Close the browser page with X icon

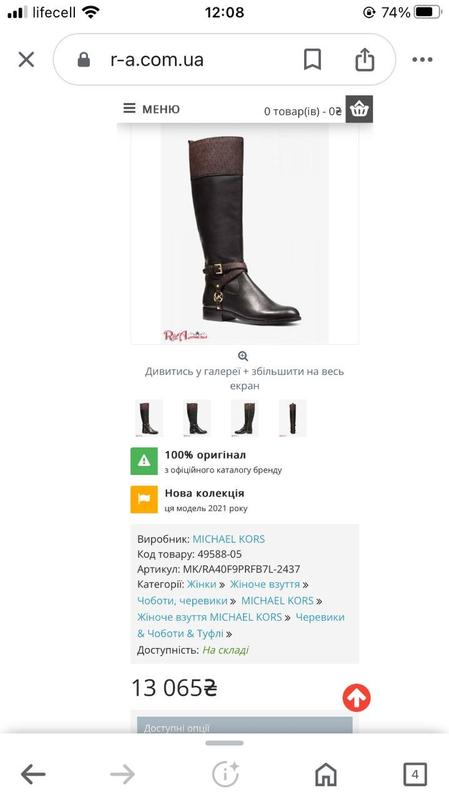tap(27, 60)
